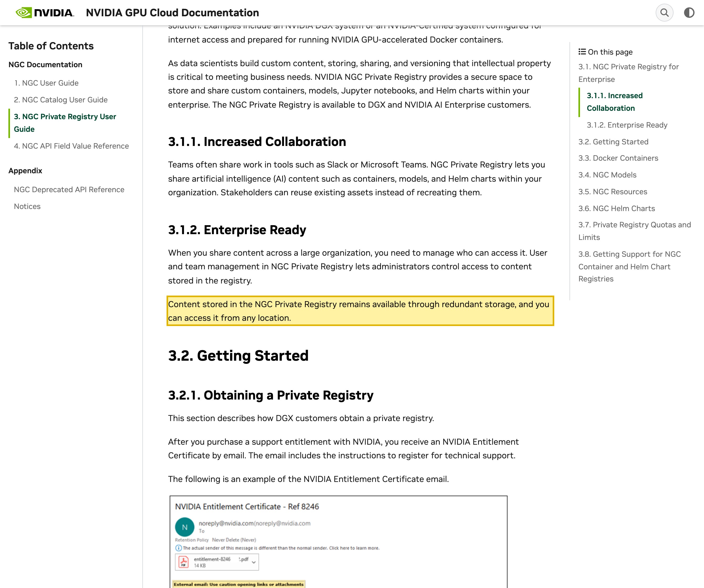Go to 3.2. Getting Started in sidebar
The height and width of the screenshot is (588, 704).
[x=613, y=141]
